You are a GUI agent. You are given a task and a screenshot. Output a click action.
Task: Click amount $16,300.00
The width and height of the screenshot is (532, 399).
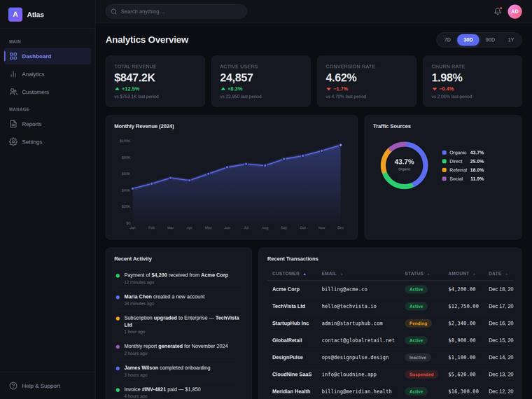(x=463, y=391)
